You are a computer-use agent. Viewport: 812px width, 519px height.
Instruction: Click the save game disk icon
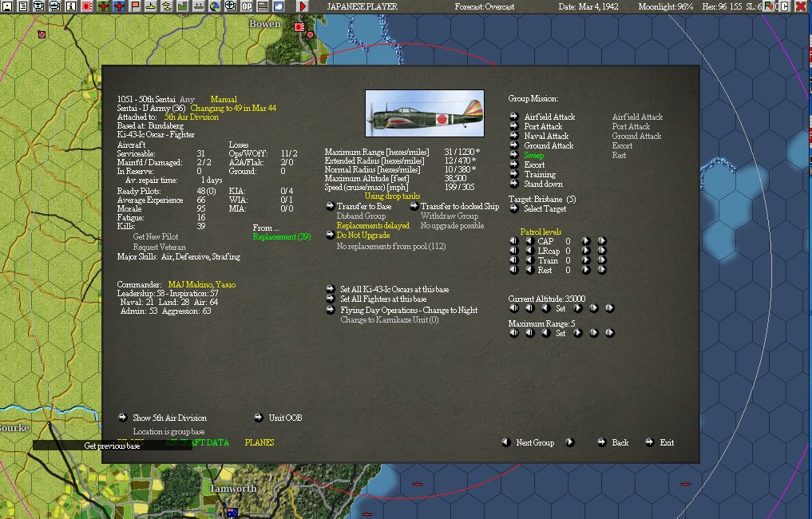point(6,6)
